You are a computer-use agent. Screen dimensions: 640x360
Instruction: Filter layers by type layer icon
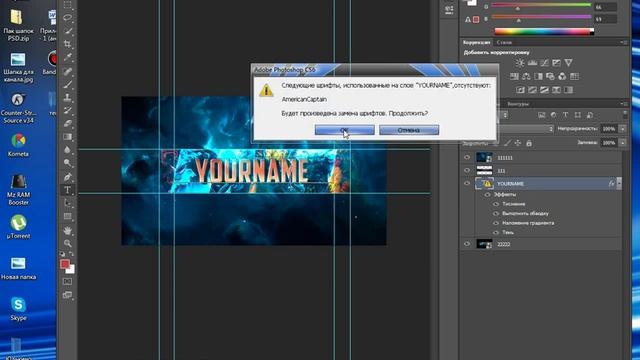pyautogui.click(x=565, y=115)
